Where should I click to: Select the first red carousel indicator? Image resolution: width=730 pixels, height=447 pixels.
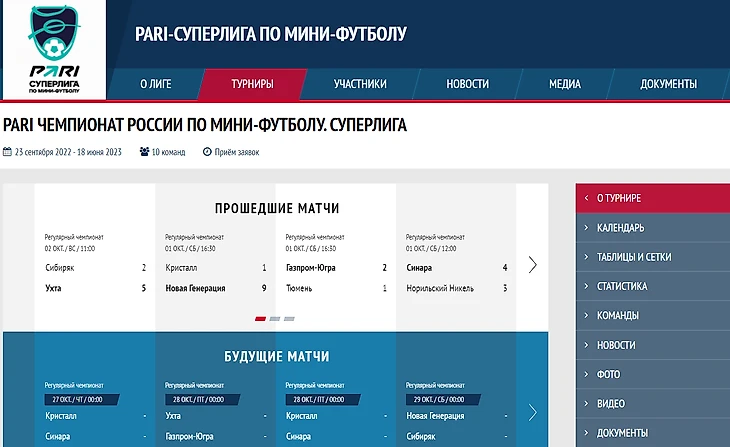(261, 319)
